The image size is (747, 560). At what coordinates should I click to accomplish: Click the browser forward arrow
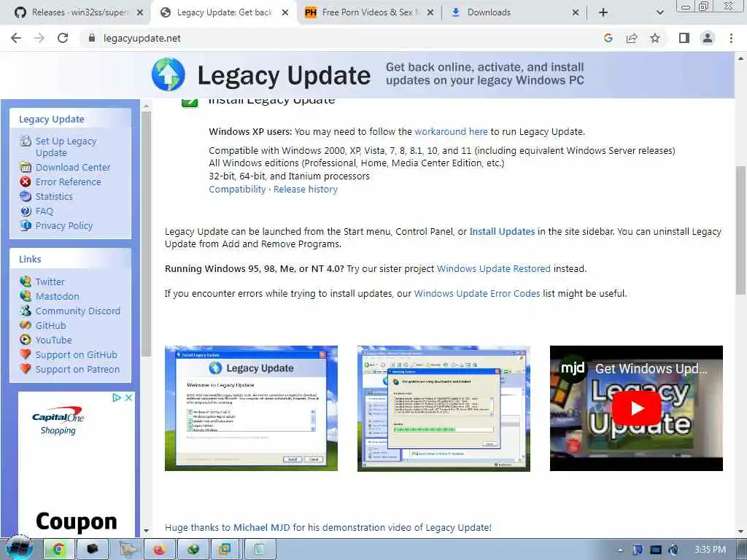point(39,38)
